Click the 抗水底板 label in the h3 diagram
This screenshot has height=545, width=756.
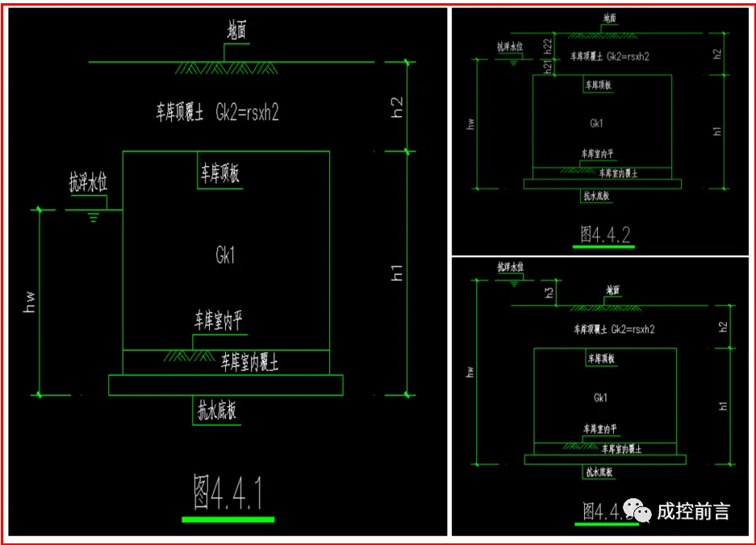(x=599, y=472)
